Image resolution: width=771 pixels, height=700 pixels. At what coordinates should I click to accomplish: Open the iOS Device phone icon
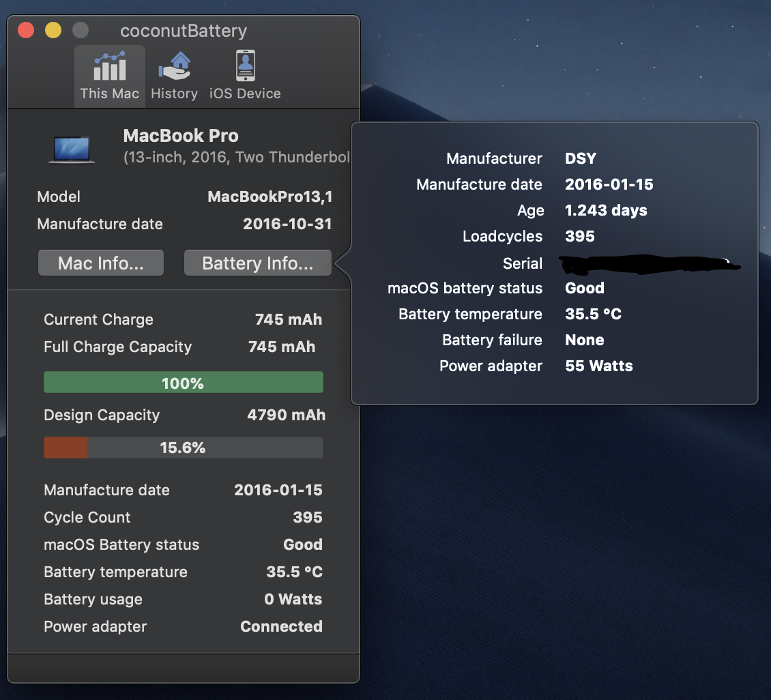[246, 66]
